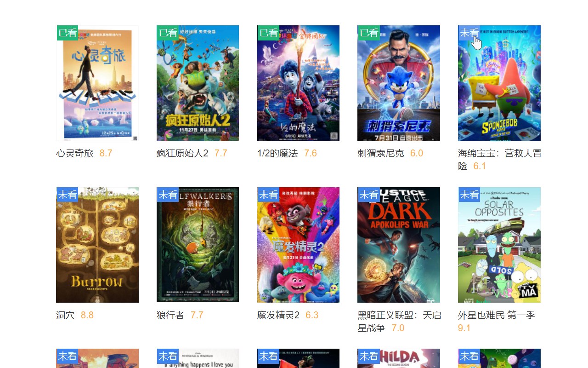Click the 8.7 rating of 心灵奇旅
This screenshot has height=368, width=588.
[x=106, y=153]
